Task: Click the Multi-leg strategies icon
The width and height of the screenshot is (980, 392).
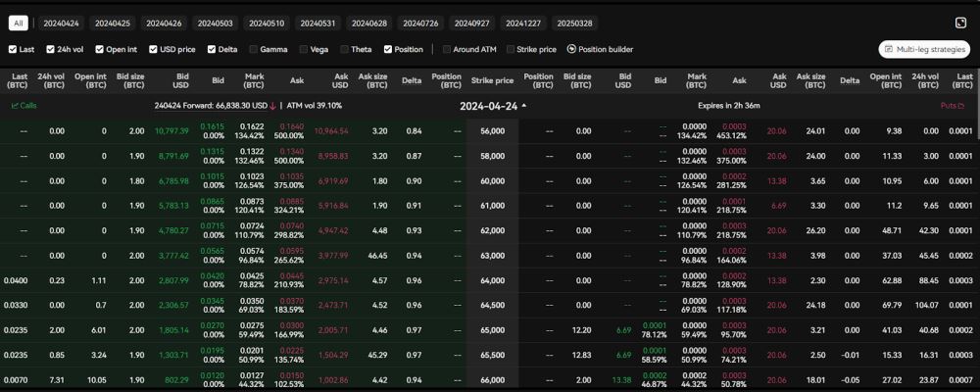Action: tap(888, 49)
